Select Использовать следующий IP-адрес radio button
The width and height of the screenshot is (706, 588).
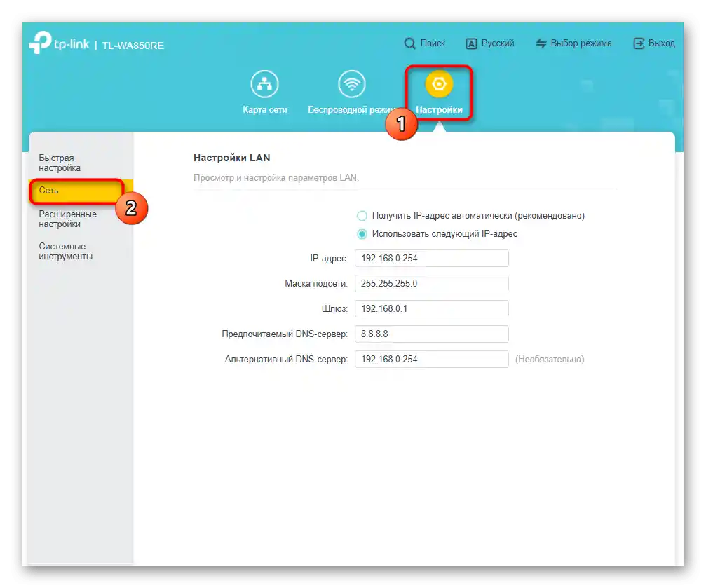pos(362,234)
